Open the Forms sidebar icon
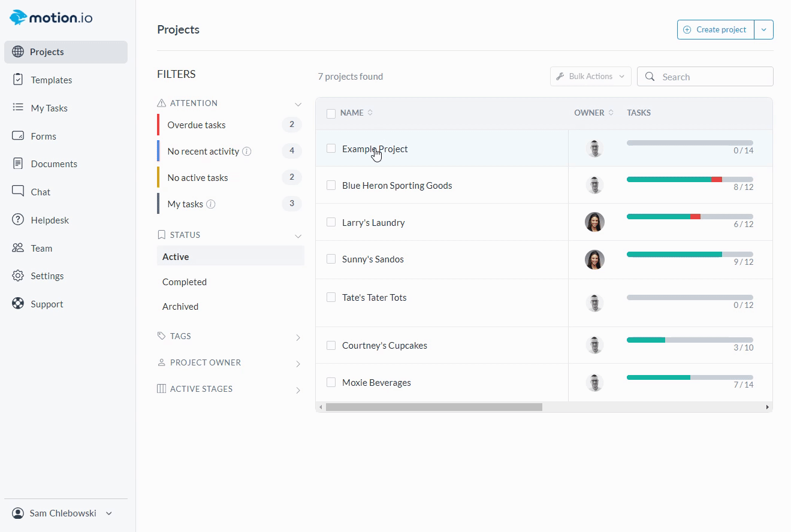 18,136
